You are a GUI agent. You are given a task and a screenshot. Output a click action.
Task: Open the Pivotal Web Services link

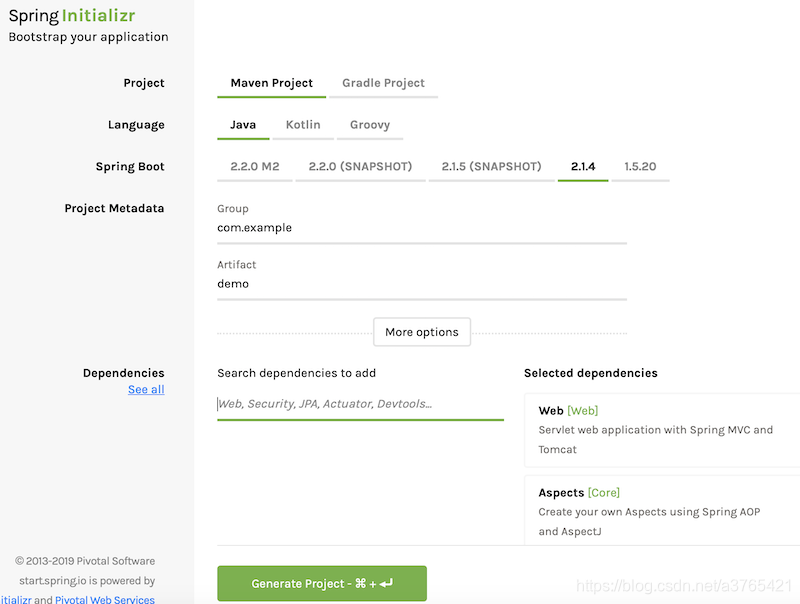coord(105,599)
